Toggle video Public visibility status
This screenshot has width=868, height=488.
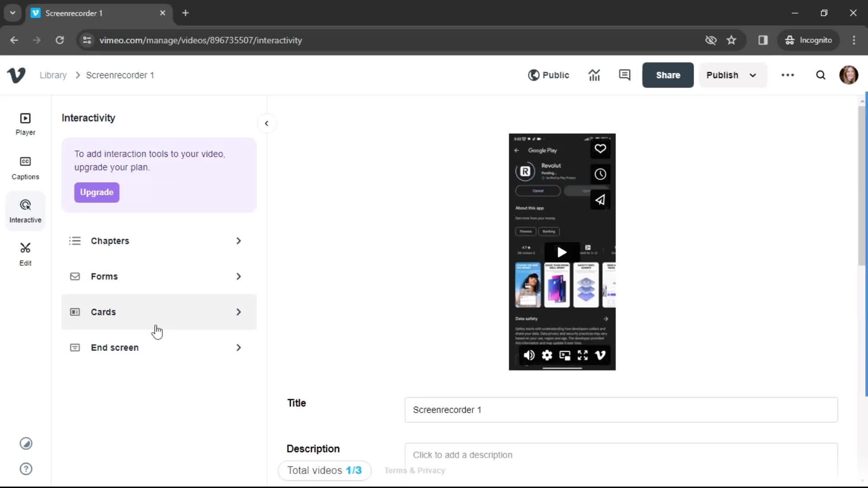pos(548,75)
